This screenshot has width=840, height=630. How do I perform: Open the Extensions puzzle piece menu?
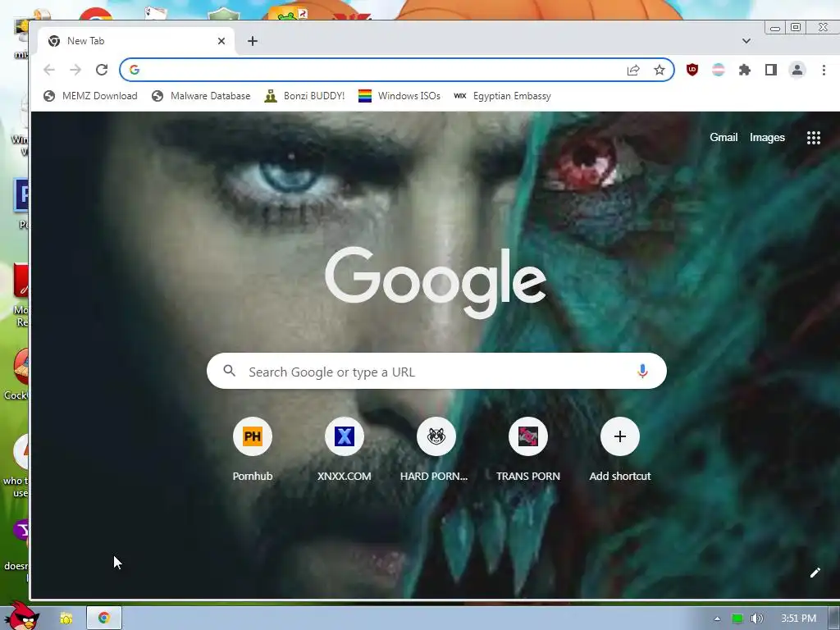point(745,70)
